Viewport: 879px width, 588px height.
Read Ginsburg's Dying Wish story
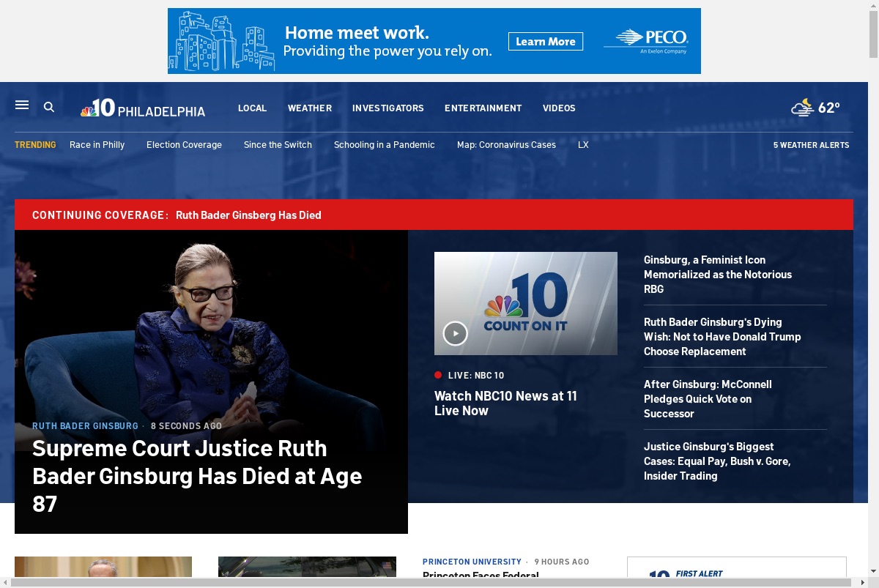pos(722,336)
